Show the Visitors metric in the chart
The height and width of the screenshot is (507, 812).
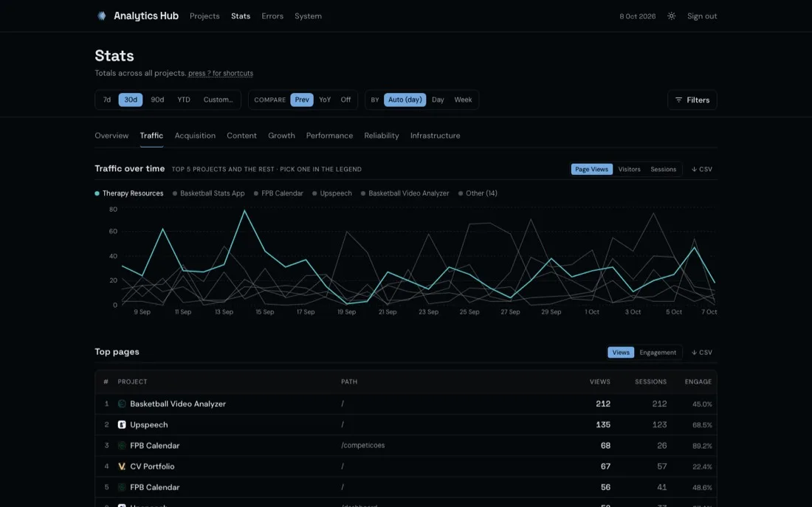[629, 169]
